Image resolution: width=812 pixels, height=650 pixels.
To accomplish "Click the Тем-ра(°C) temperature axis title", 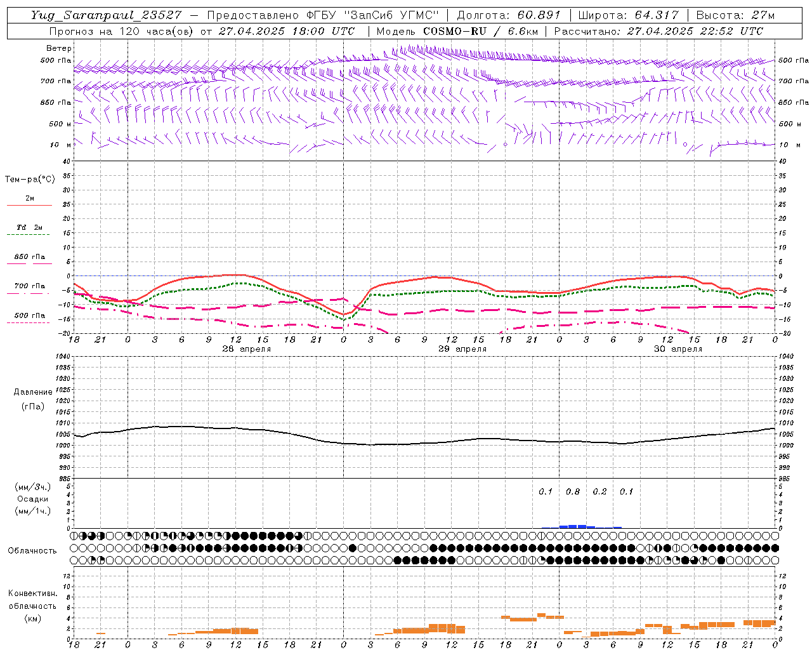I will pyautogui.click(x=30, y=179).
